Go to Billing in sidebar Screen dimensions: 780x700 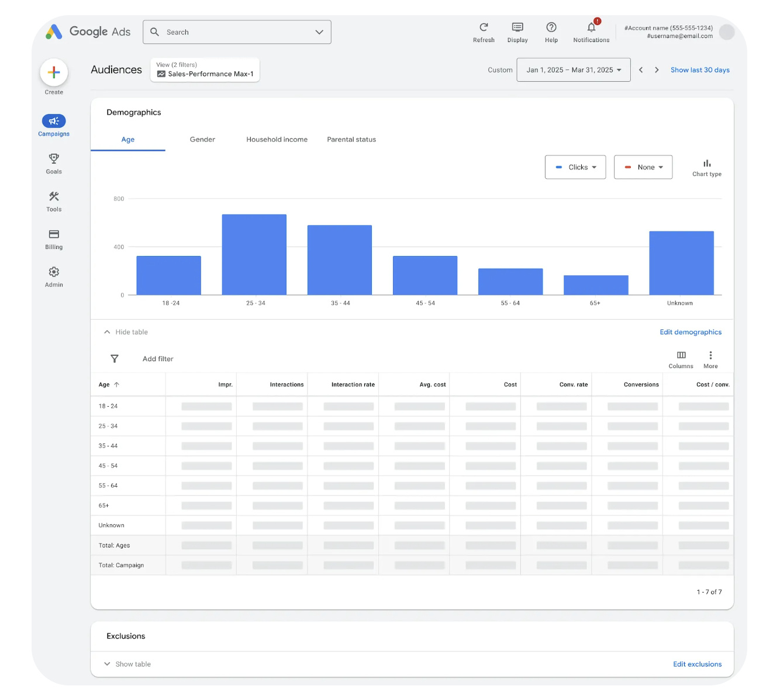pyautogui.click(x=54, y=234)
